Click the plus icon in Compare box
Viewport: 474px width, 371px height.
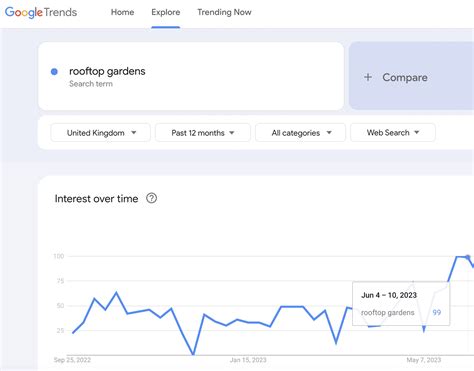(x=368, y=77)
